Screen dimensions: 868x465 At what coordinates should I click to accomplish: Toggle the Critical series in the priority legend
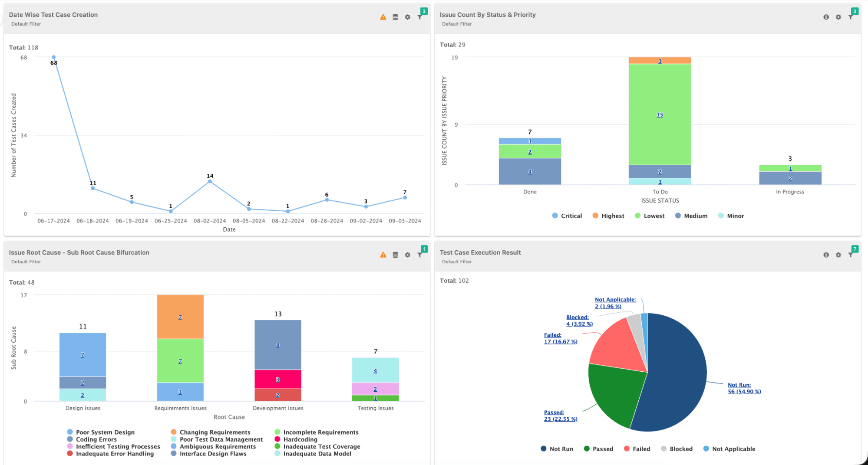[567, 216]
